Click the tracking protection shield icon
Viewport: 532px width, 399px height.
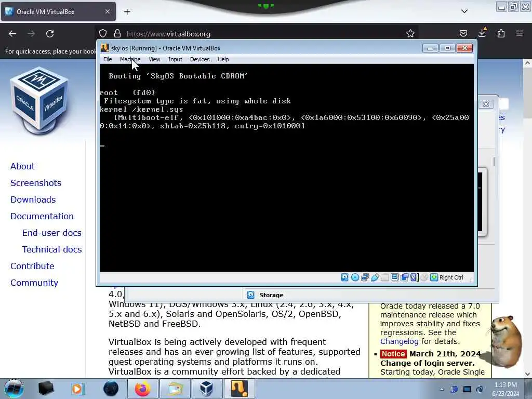pyautogui.click(x=103, y=34)
